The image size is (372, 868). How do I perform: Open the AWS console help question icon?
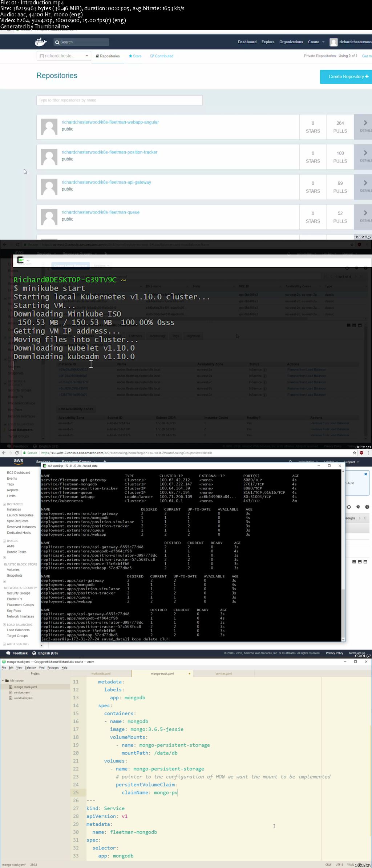pyautogui.click(x=367, y=507)
